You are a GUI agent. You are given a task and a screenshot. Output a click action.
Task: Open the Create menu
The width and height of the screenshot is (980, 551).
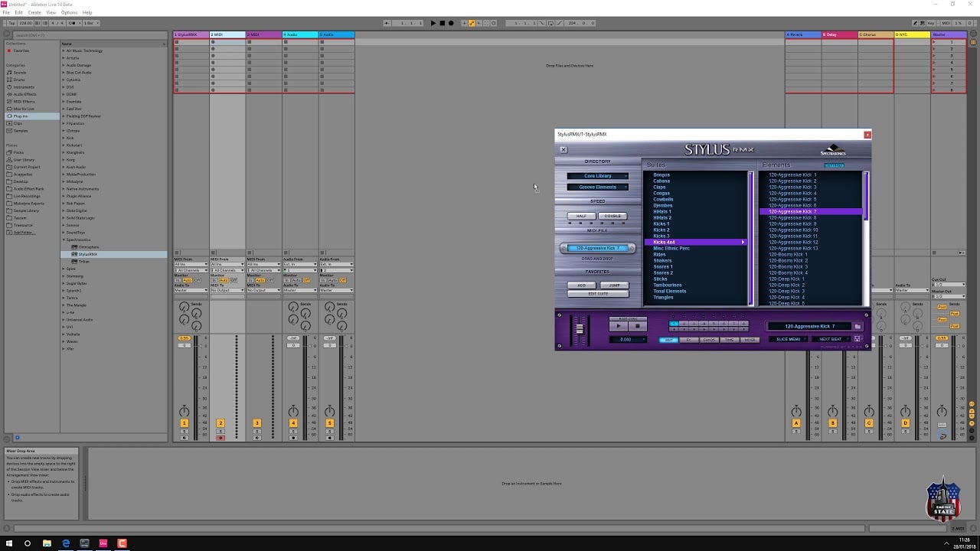[x=34, y=13]
